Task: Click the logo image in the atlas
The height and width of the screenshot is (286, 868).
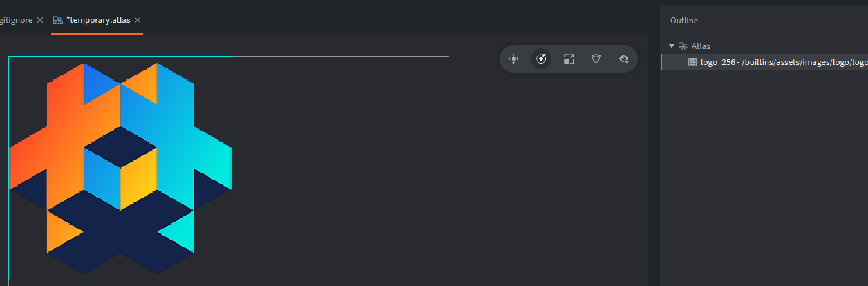Action: point(120,168)
